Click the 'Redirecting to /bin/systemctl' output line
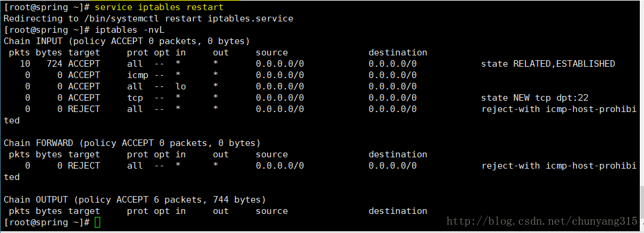Image resolution: width=644 pixels, height=233 pixels. point(148,19)
